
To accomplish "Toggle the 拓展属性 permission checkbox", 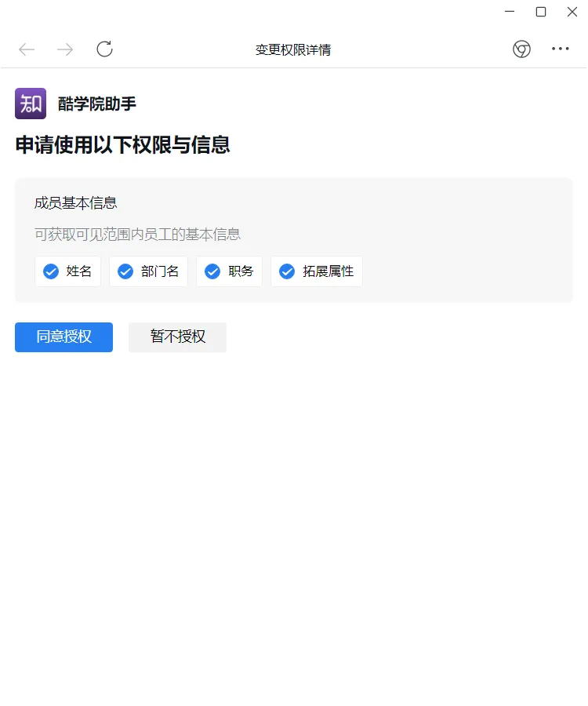I will click(x=287, y=271).
